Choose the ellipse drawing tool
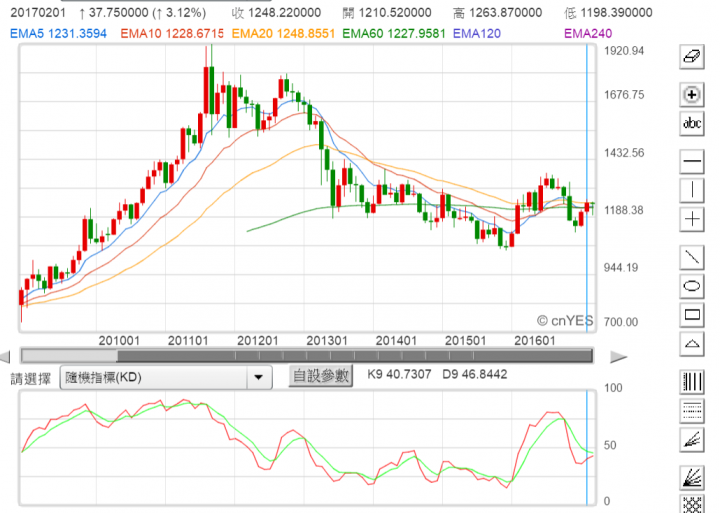Image resolution: width=720 pixels, height=513 pixels. (x=691, y=285)
